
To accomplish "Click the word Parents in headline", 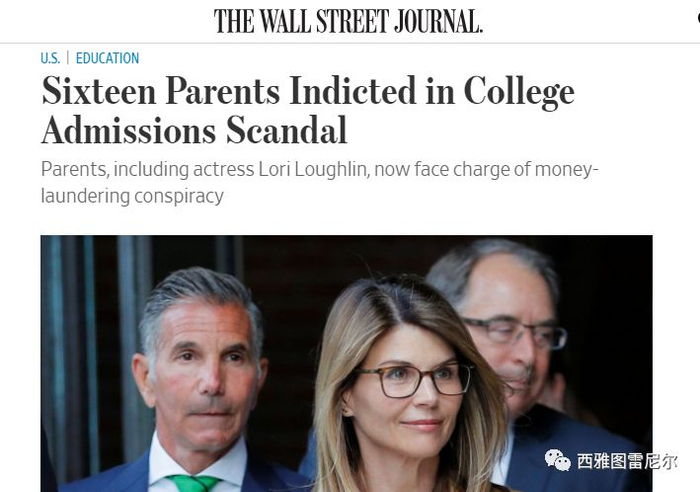I will 223,91.
